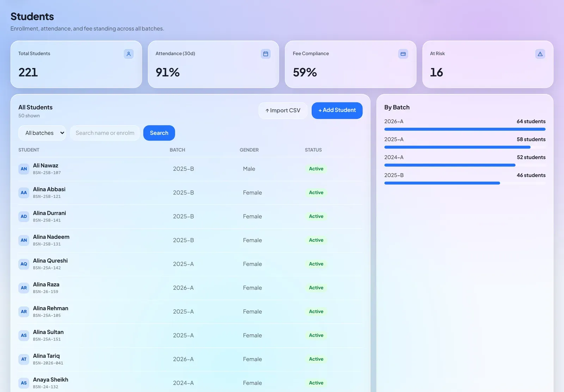This screenshot has width=564, height=392.
Task: Select the student name Alina Abbasi
Action: pos(49,189)
